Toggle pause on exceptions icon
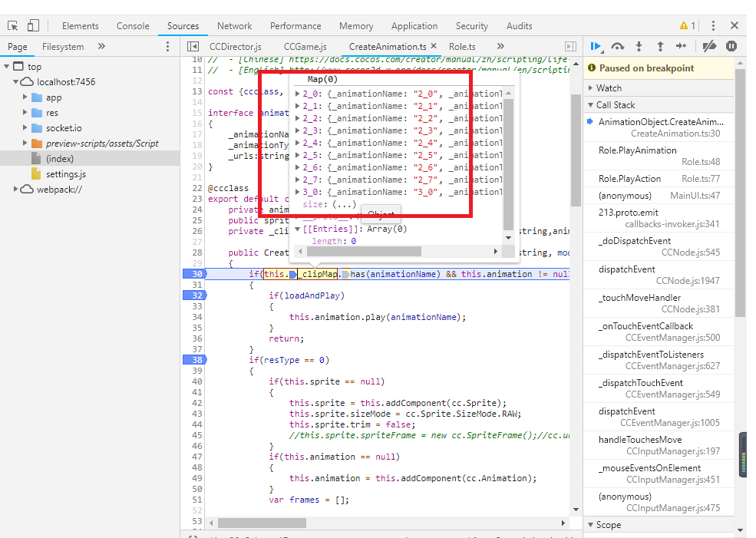 pyautogui.click(x=731, y=46)
